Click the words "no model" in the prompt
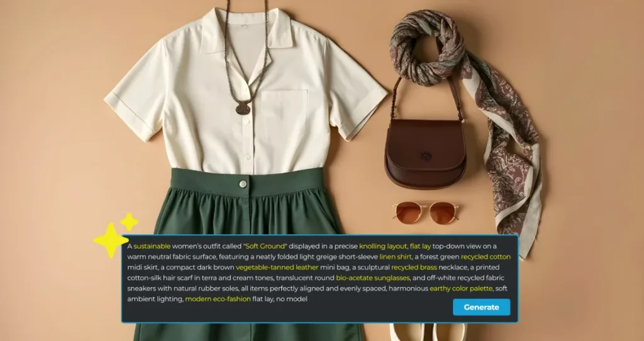Screen dimensions: 644x341 (292, 299)
